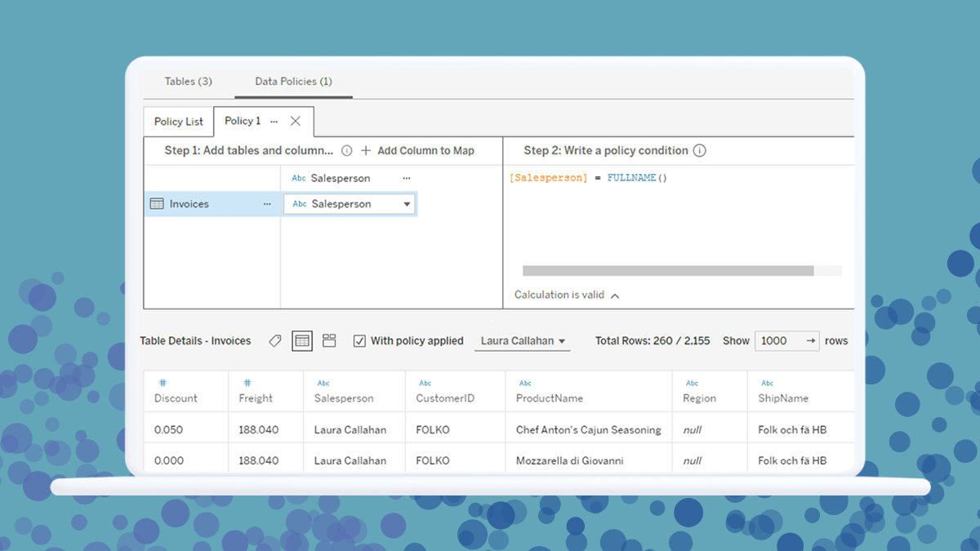
Task: Click the info icon next to Step 2
Action: coord(699,151)
